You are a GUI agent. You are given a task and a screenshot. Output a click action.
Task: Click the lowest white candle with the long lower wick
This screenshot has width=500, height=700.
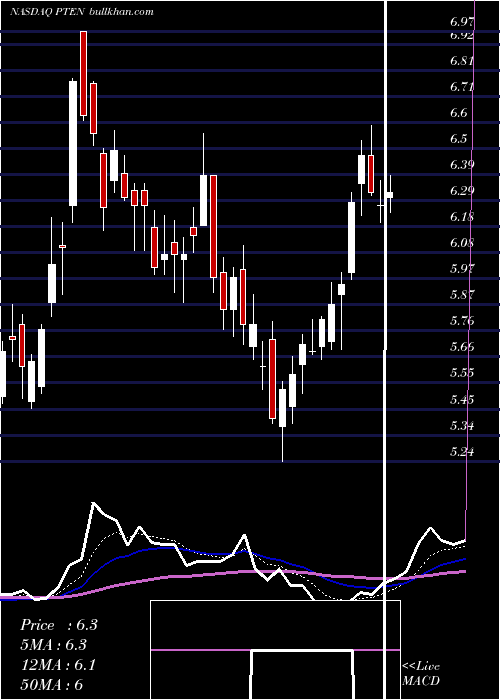[283, 421]
